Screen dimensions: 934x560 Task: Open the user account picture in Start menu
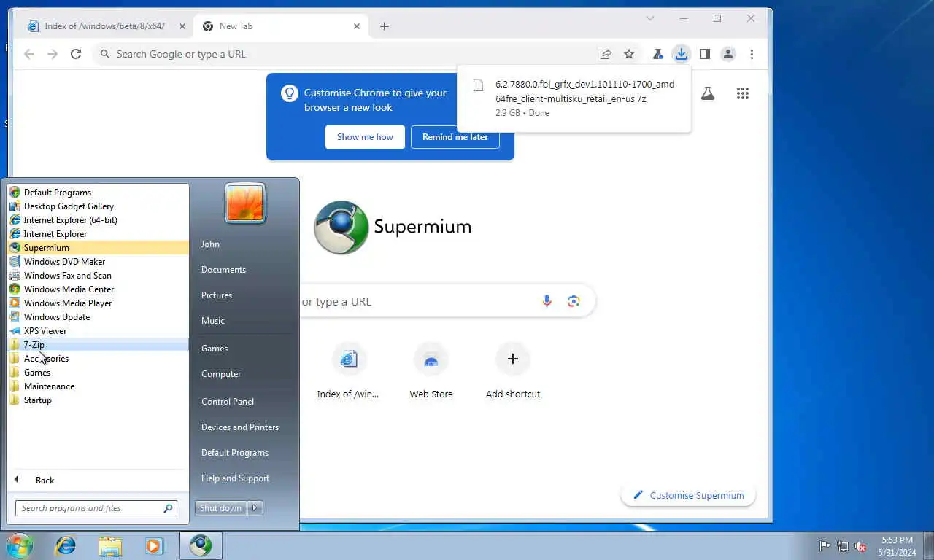click(x=245, y=203)
